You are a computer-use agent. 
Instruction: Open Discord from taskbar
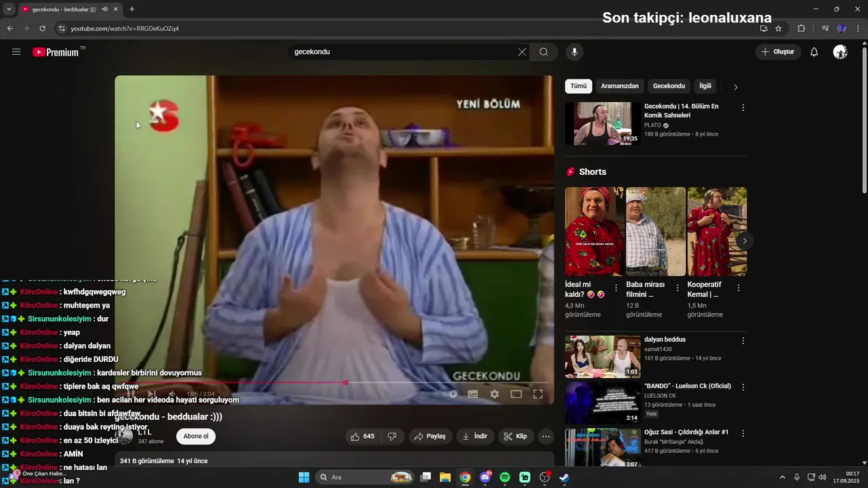tap(486, 477)
